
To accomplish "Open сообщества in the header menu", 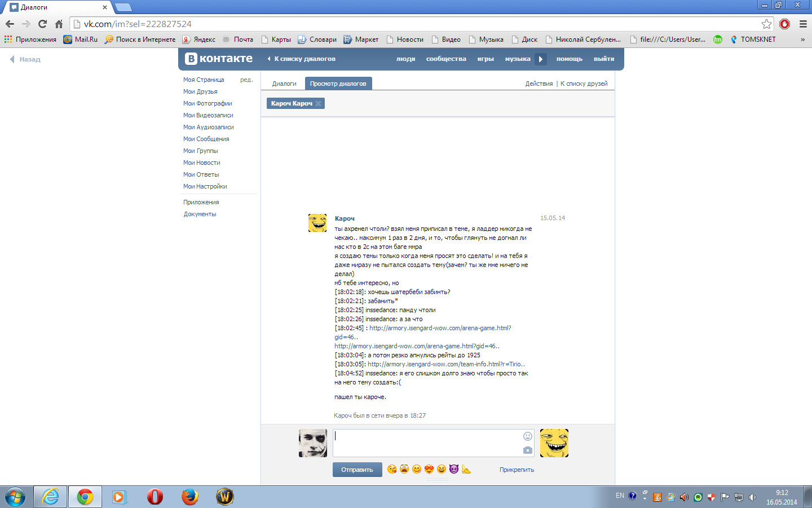I will pyautogui.click(x=446, y=59).
